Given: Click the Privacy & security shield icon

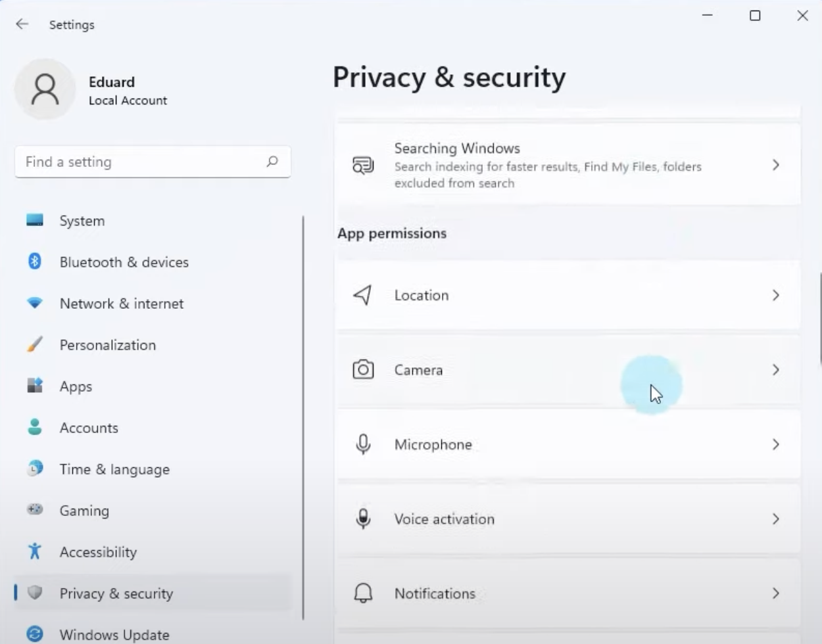Looking at the screenshot, I should click(35, 593).
